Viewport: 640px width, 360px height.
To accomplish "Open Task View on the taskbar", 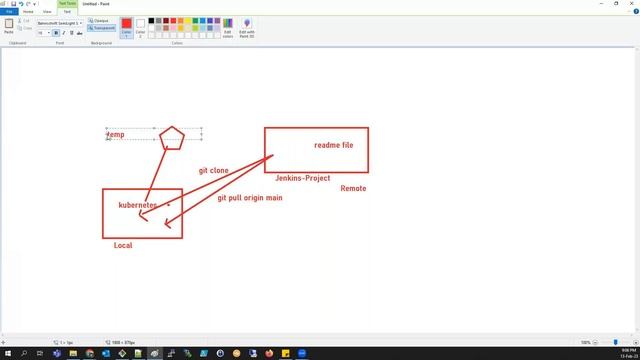I will click(40, 353).
